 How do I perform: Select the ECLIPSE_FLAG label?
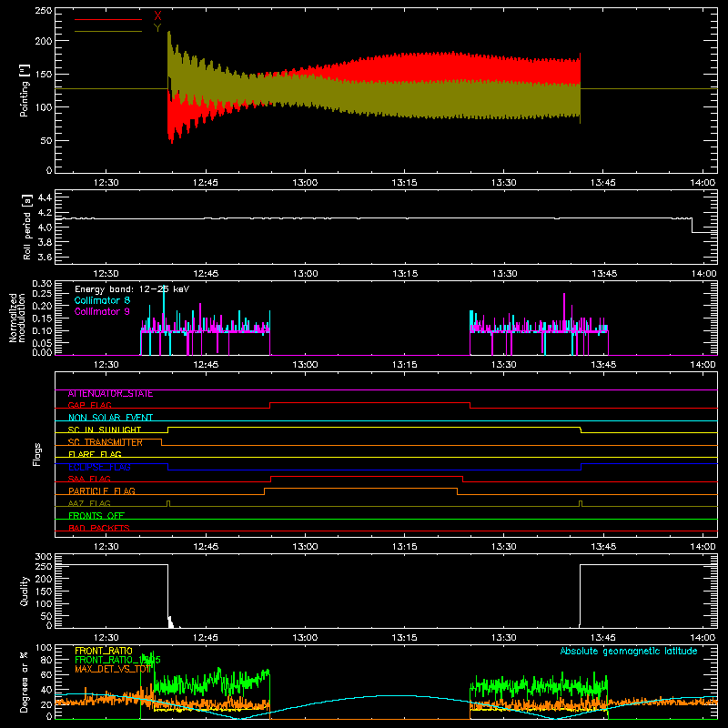point(99,467)
